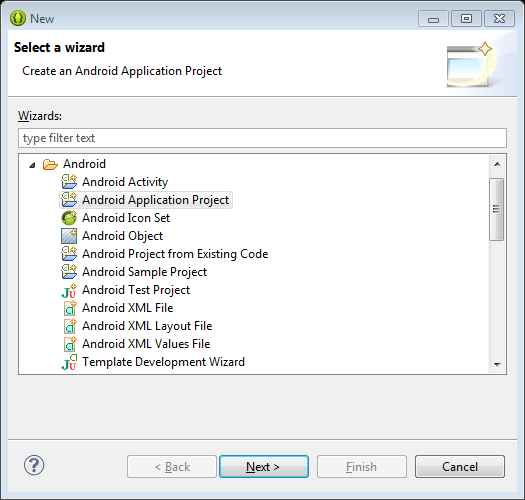Click the Cancel button
This screenshot has width=525, height=500.
(x=460, y=467)
